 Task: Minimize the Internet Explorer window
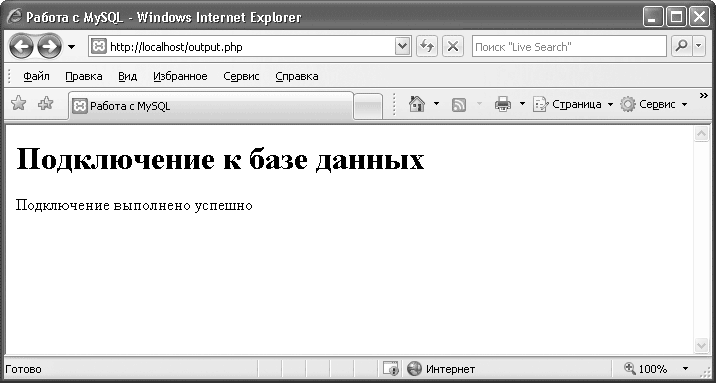tap(653, 17)
